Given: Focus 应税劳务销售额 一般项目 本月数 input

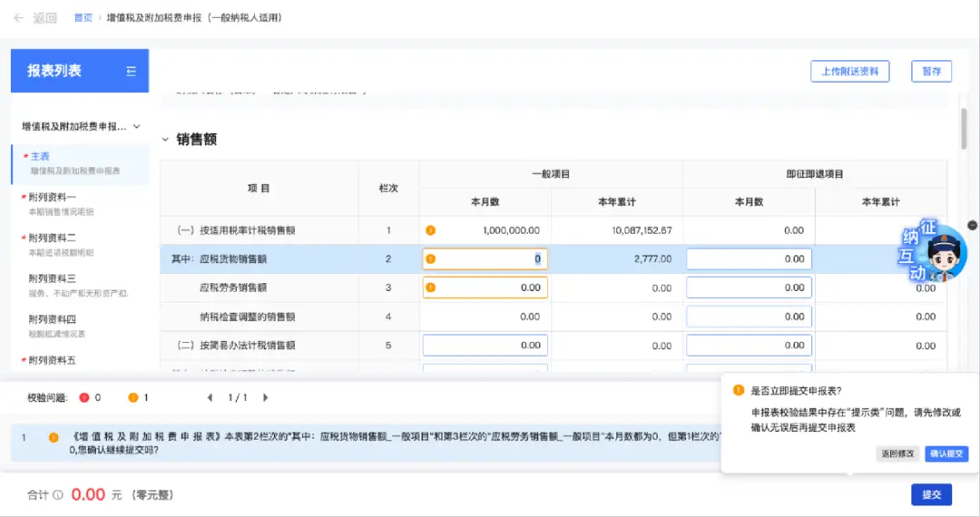Looking at the screenshot, I should pos(485,288).
